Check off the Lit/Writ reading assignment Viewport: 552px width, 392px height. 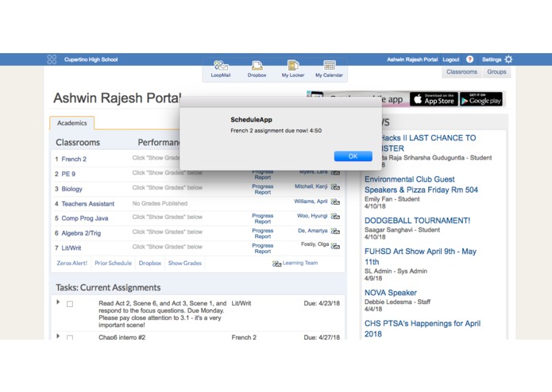click(70, 304)
